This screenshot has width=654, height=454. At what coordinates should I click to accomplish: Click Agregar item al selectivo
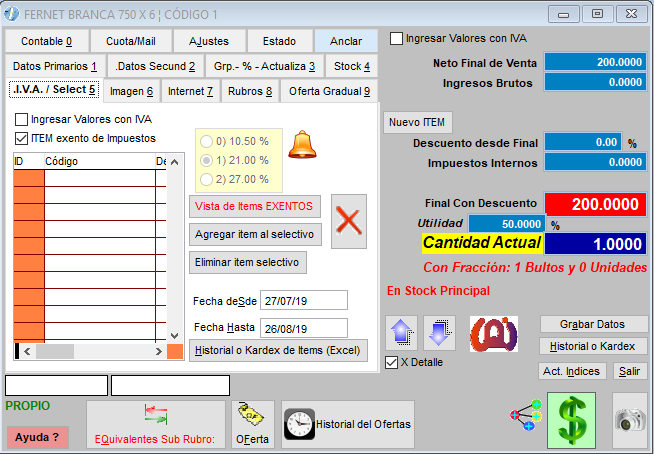point(255,234)
